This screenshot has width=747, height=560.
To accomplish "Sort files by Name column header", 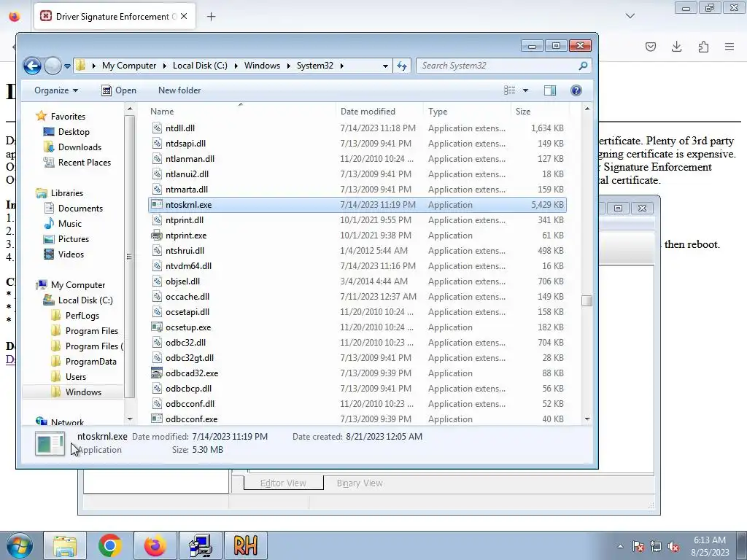I will click(x=162, y=112).
